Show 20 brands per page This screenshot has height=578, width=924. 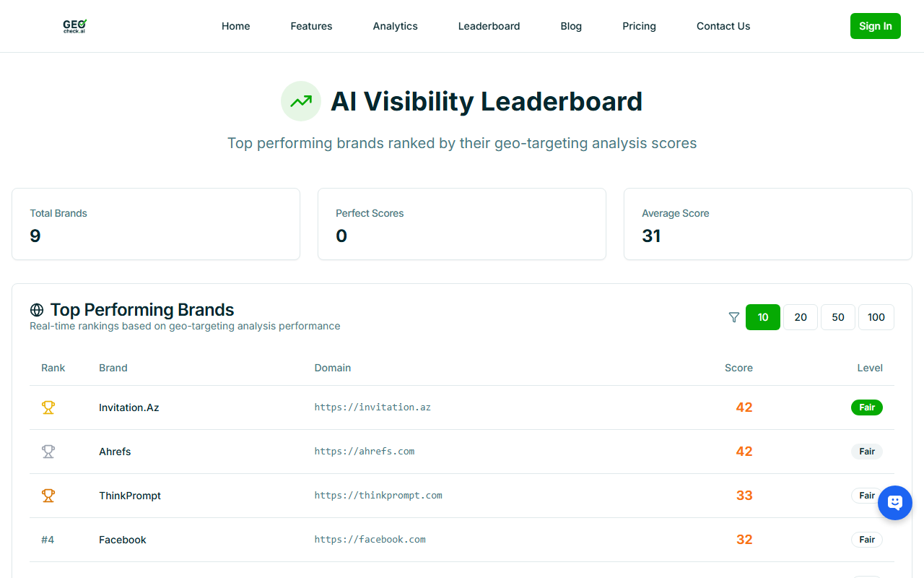click(801, 317)
